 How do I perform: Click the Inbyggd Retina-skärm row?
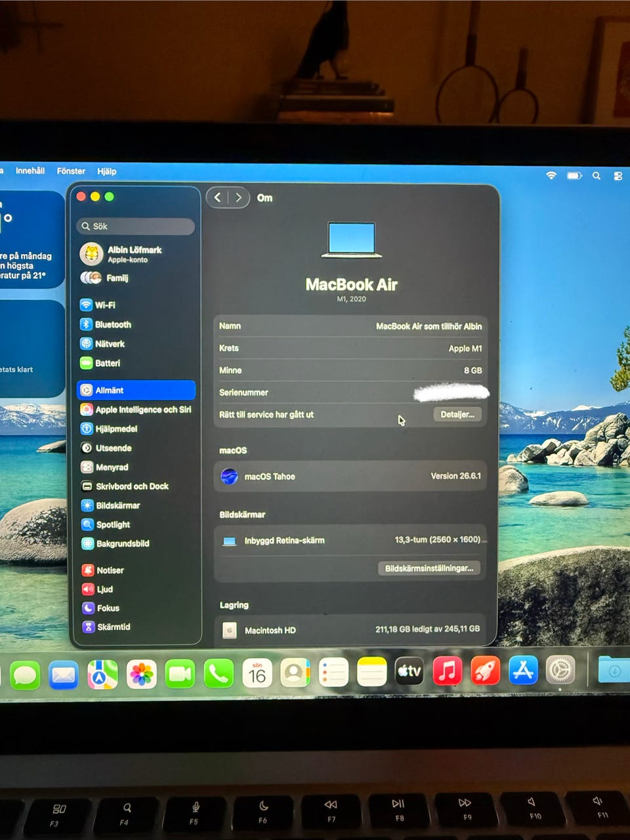tap(350, 540)
